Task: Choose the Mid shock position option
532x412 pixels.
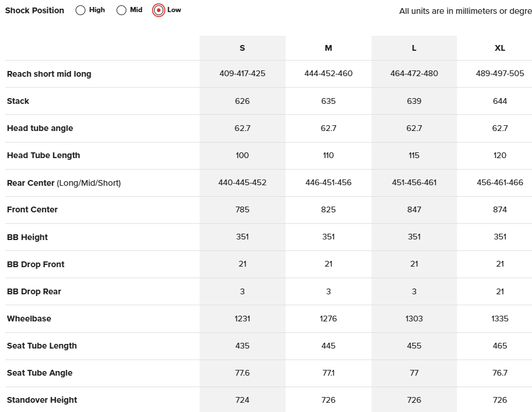Action: (121, 10)
